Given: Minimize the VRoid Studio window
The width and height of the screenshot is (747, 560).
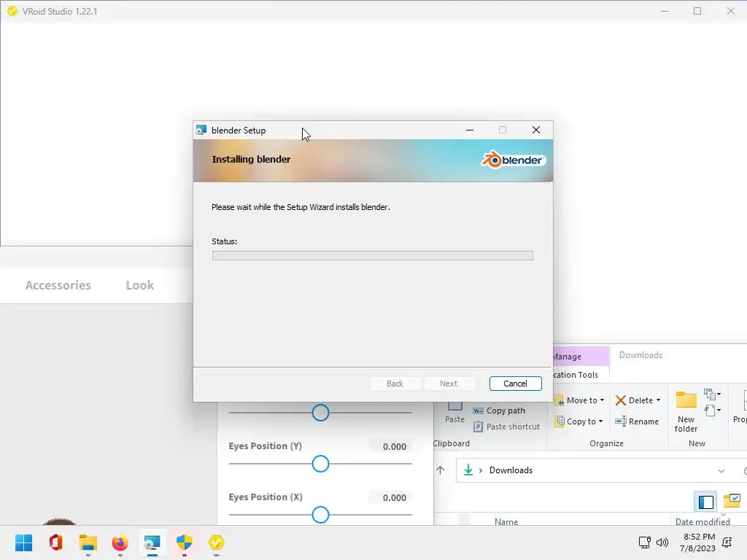Looking at the screenshot, I should point(665,11).
